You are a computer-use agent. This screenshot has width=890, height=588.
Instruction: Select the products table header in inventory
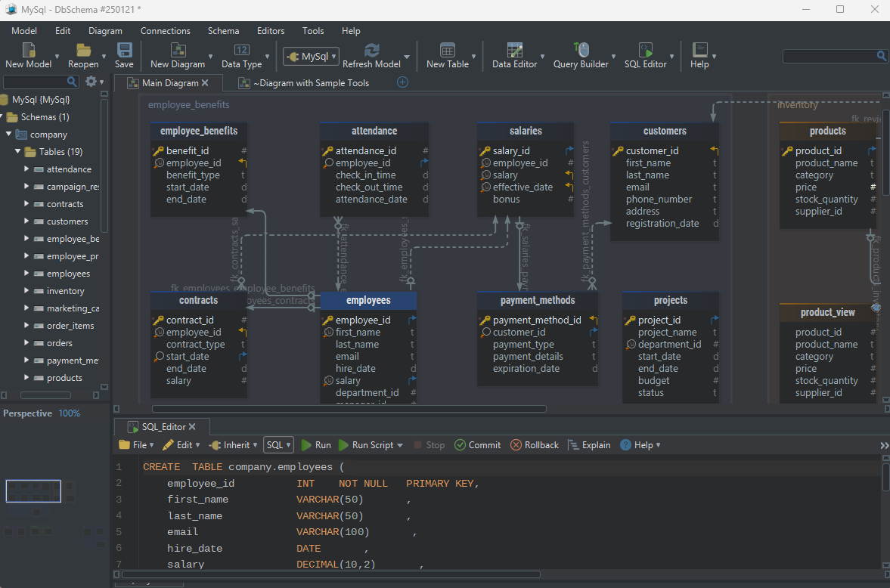point(827,131)
